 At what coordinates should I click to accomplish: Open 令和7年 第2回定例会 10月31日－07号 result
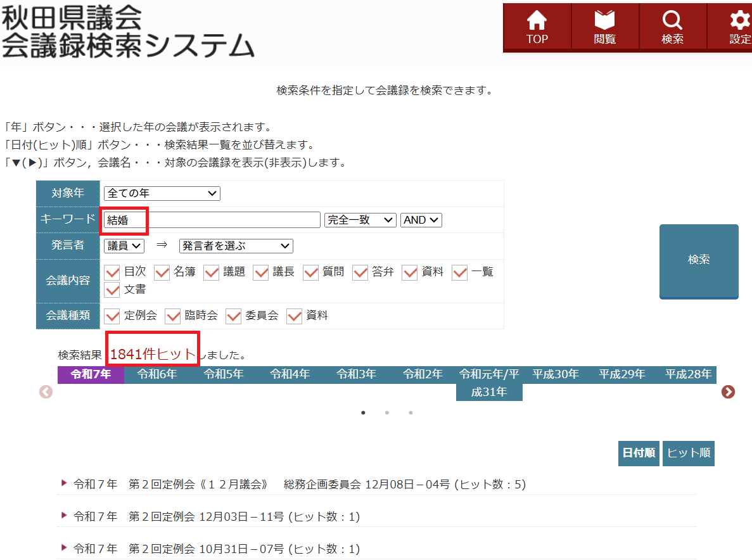(216, 549)
